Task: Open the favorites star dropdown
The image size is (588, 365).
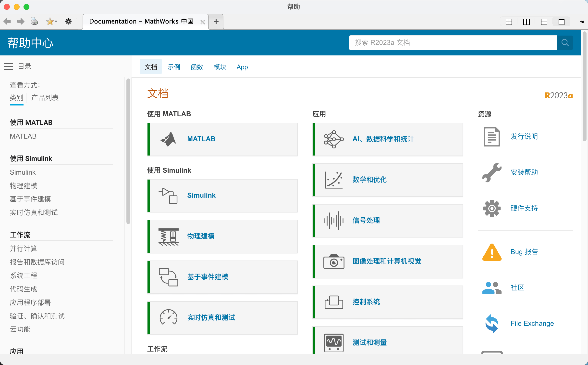Action: coord(51,22)
